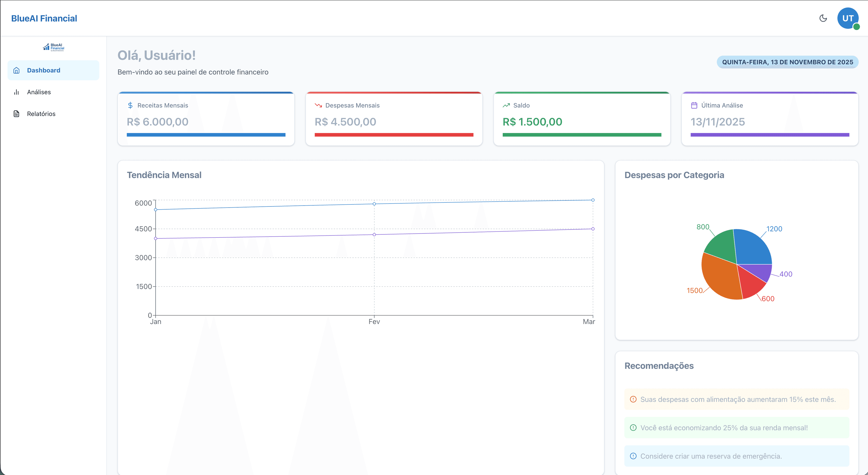This screenshot has height=475, width=868.
Task: Click the home icon beside Dashboard
Action: (17, 70)
